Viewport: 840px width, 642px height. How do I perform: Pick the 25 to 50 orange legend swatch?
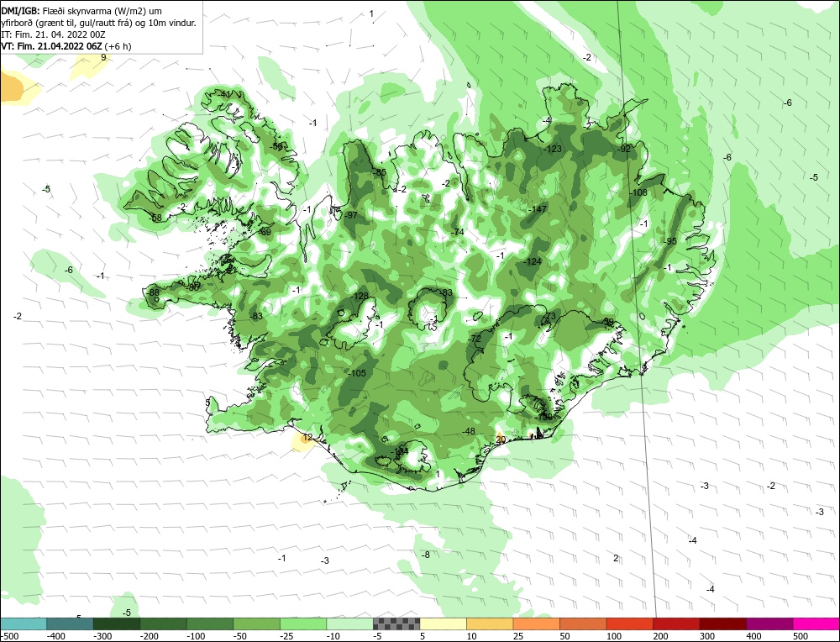click(536, 624)
